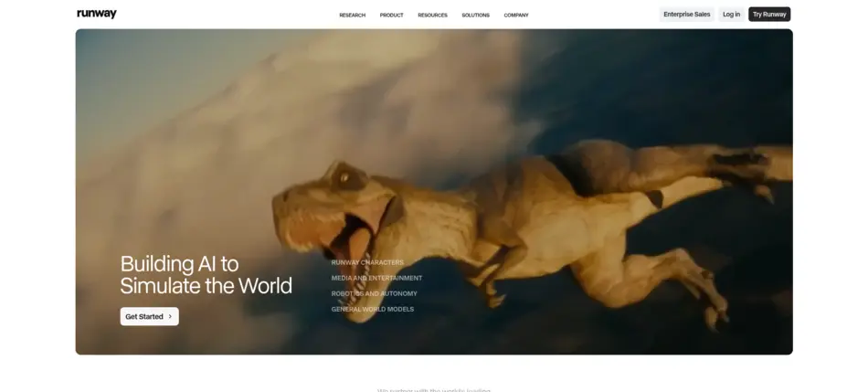Expand the Product navigation menu

point(391,15)
